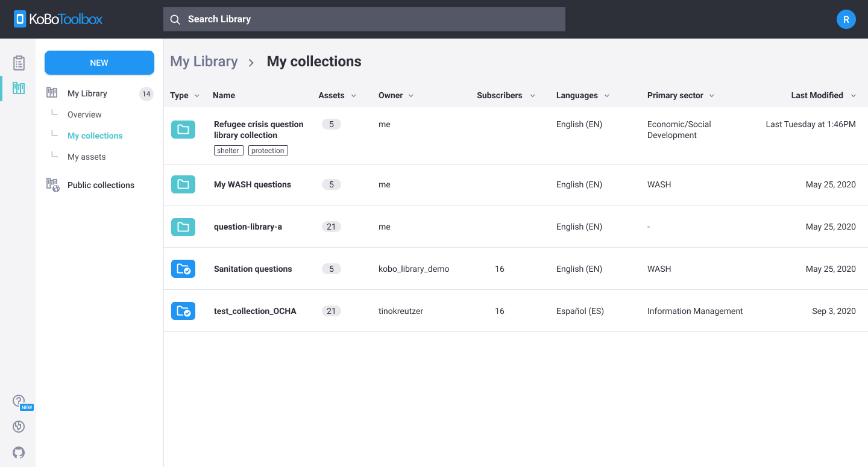Open the Primary sector column chevron

(x=712, y=95)
